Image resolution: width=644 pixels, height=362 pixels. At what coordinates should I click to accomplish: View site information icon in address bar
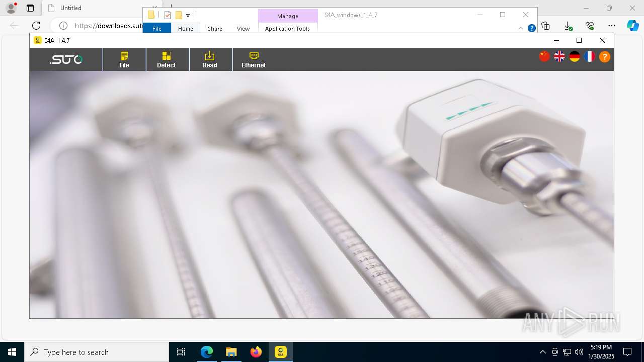point(63,26)
